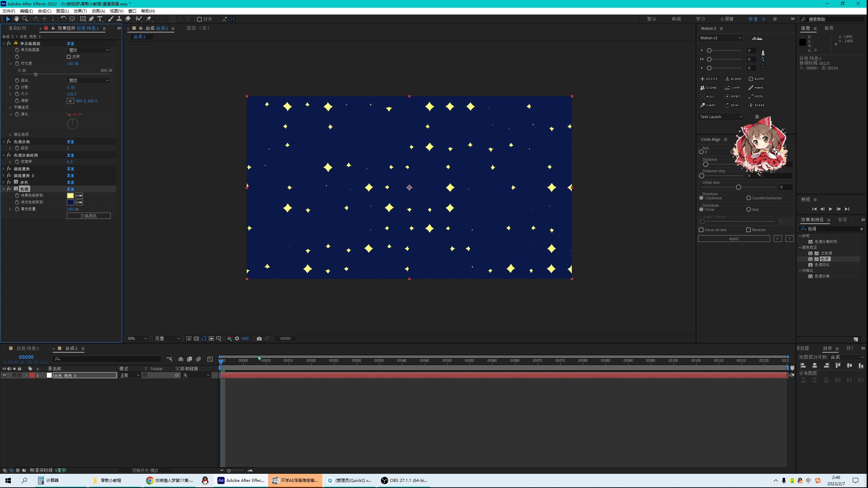Enable frame blending for composition
Image resolution: width=868 pixels, height=488 pixels.
(x=190, y=359)
